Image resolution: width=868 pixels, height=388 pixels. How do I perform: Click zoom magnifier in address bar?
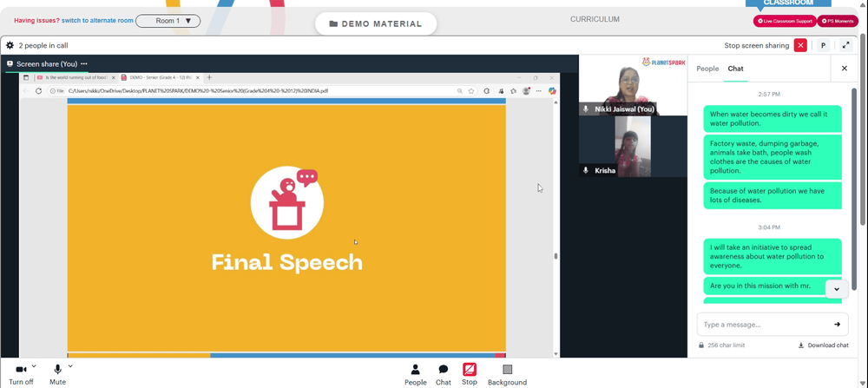[460, 91]
